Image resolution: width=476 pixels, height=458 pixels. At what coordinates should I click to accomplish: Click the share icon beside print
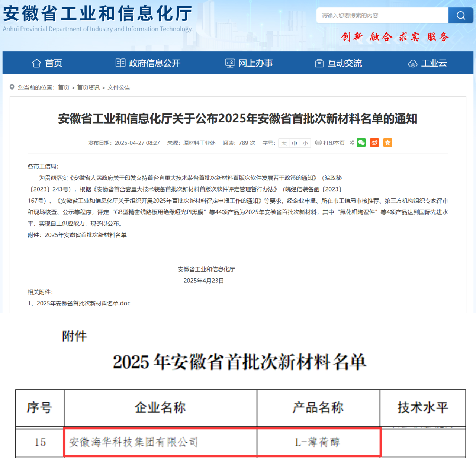coord(352,143)
